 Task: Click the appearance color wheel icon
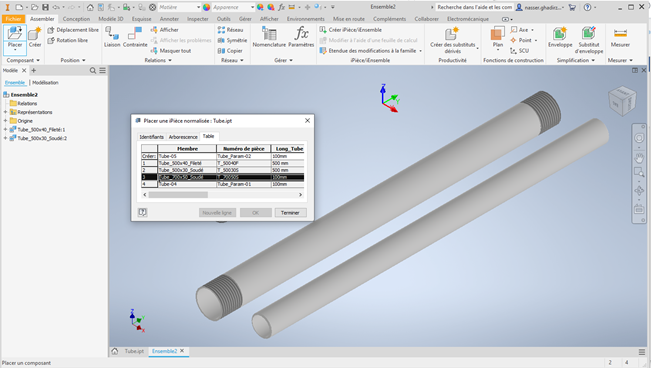pos(206,7)
